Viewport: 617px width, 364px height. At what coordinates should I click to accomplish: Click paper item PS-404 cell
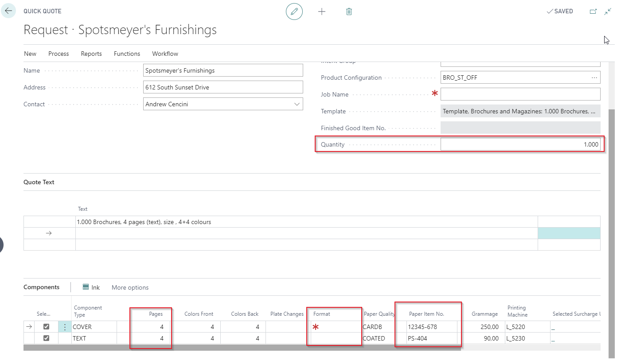click(432, 338)
